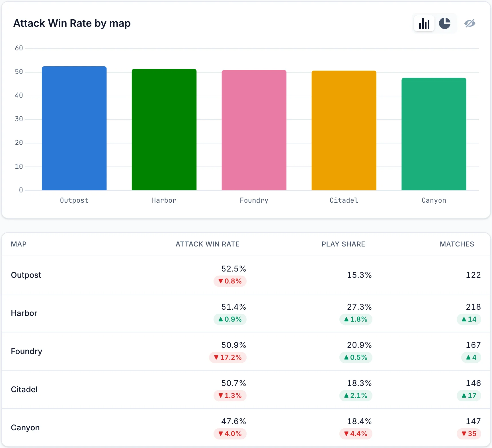Switch to the pie chart view

click(445, 23)
